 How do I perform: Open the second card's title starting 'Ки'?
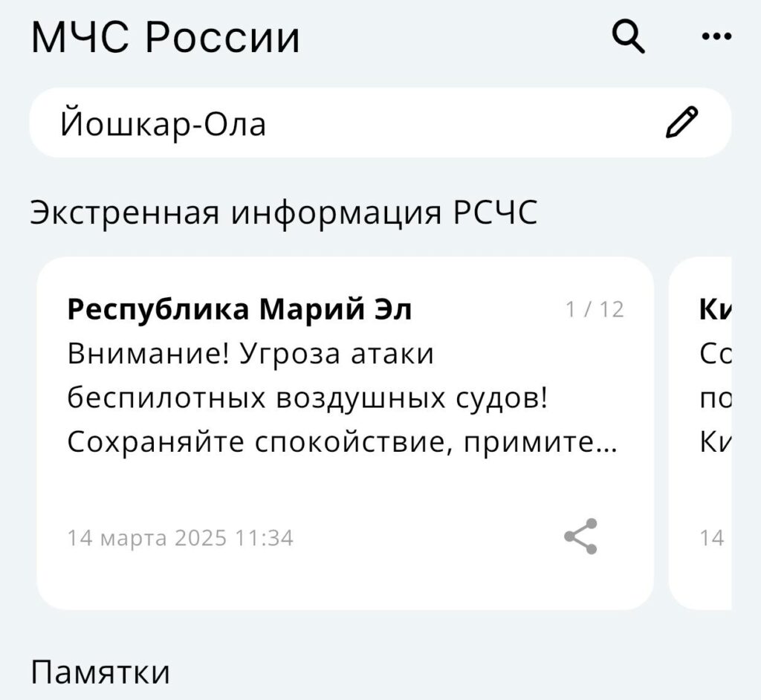[716, 309]
